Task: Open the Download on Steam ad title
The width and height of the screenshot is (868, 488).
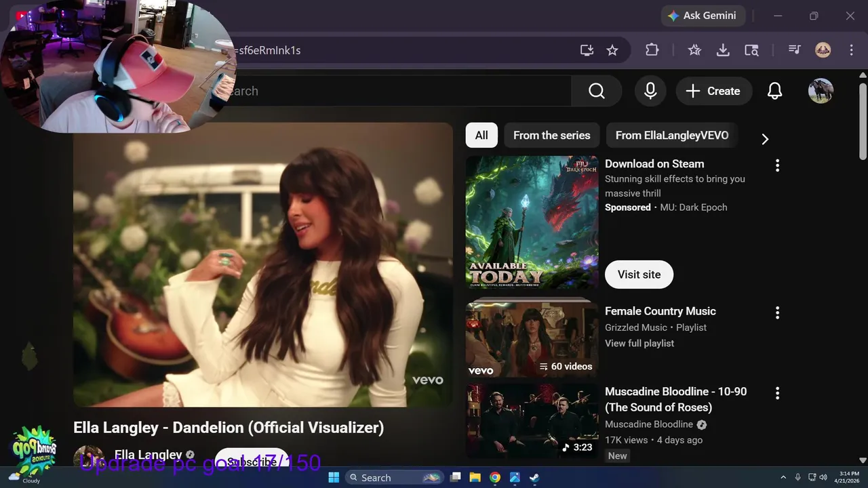Action: pyautogui.click(x=654, y=164)
